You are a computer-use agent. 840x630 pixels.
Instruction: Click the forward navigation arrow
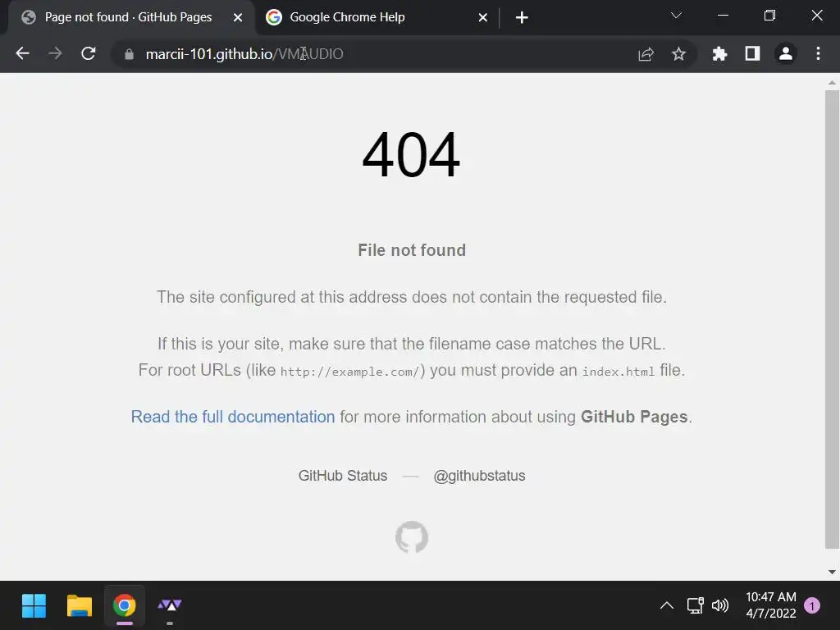pyautogui.click(x=55, y=53)
